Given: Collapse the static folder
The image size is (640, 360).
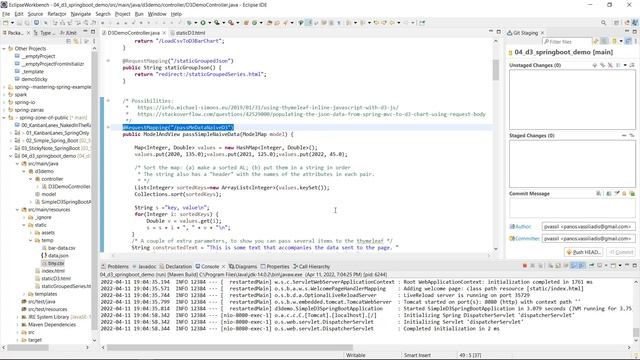Looking at the screenshot, I should pos(24,225).
